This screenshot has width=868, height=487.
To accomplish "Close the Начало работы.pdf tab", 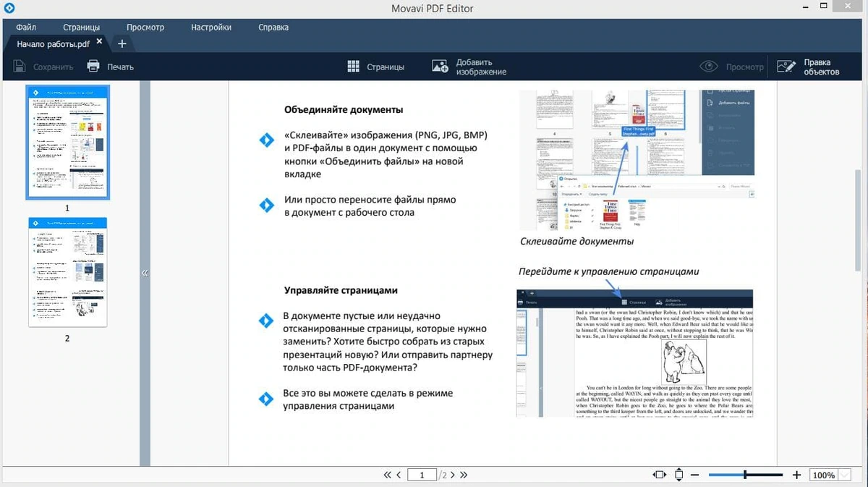I will point(99,43).
